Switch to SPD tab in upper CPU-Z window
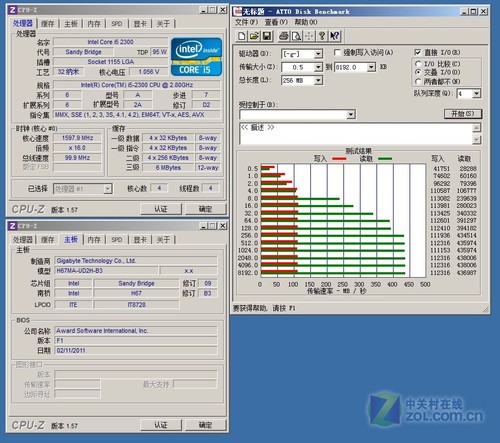Screen dimensions: 500x443 (x=117, y=24)
